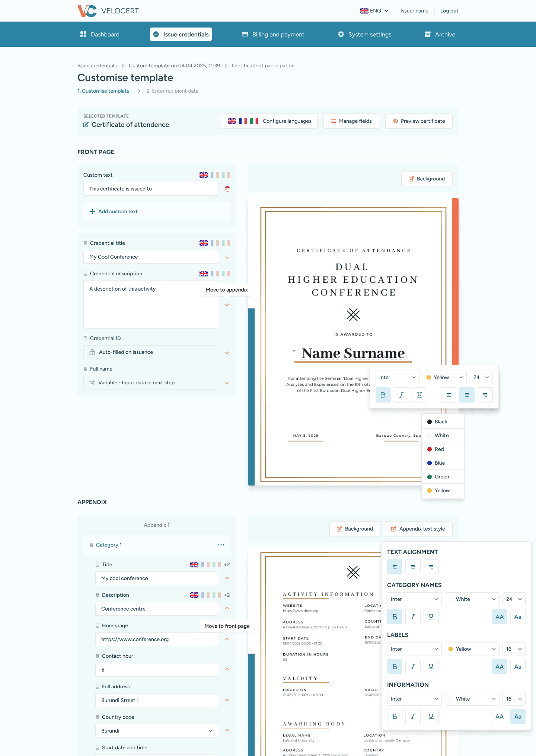Move Full name field to appendix arrow

pyautogui.click(x=227, y=383)
